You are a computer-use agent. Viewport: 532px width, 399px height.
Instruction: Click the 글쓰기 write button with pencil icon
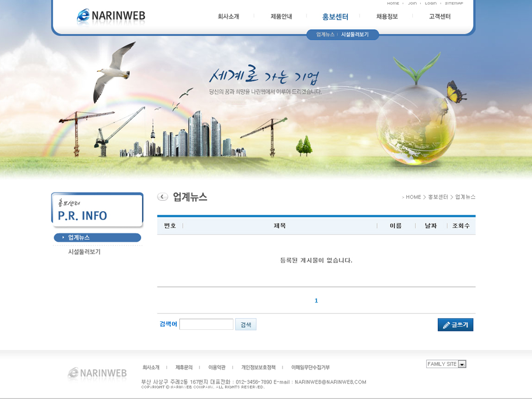[455, 325]
